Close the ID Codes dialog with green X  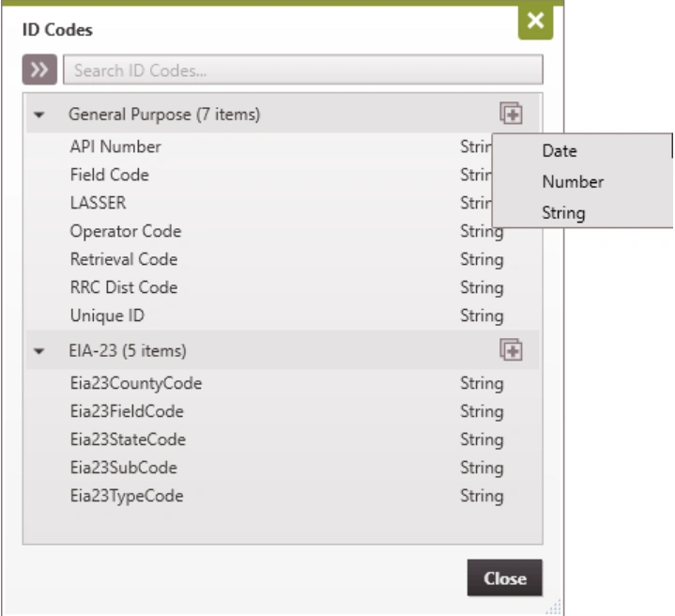tap(535, 22)
